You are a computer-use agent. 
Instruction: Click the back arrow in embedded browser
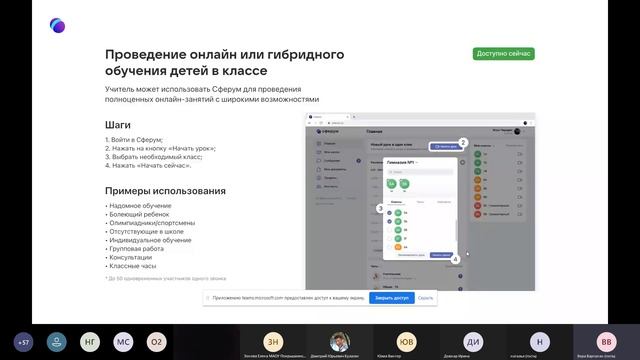tap(309, 123)
